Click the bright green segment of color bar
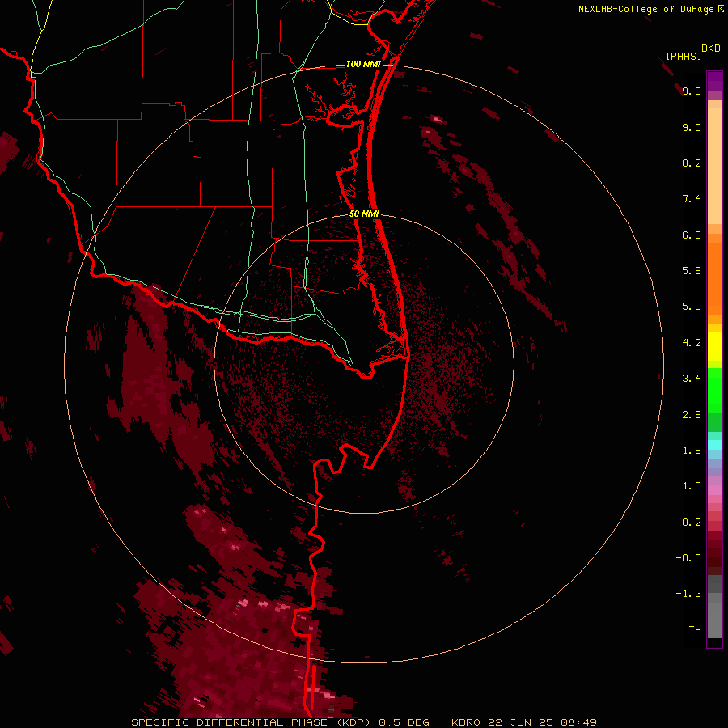This screenshot has width=728, height=728. (714, 390)
